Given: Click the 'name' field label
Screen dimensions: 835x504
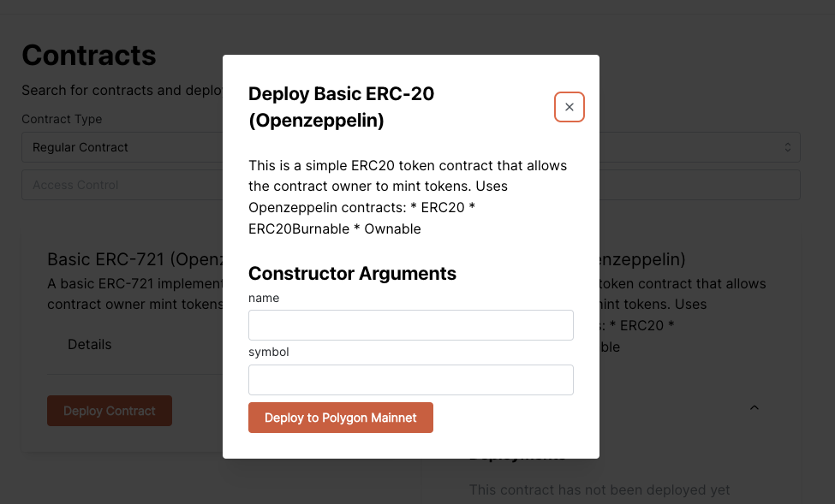Looking at the screenshot, I should tap(264, 298).
